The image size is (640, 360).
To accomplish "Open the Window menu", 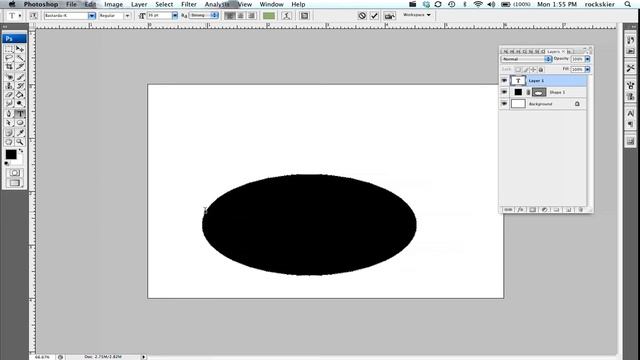I will 271,4.
